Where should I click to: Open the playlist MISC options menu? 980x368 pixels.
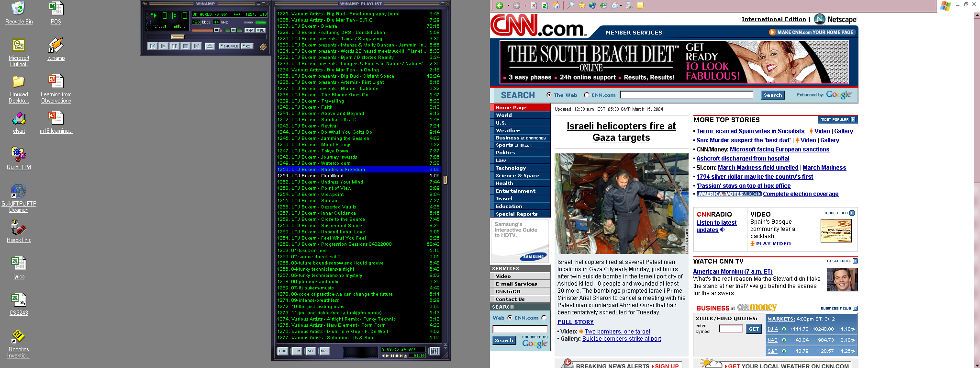(324, 351)
